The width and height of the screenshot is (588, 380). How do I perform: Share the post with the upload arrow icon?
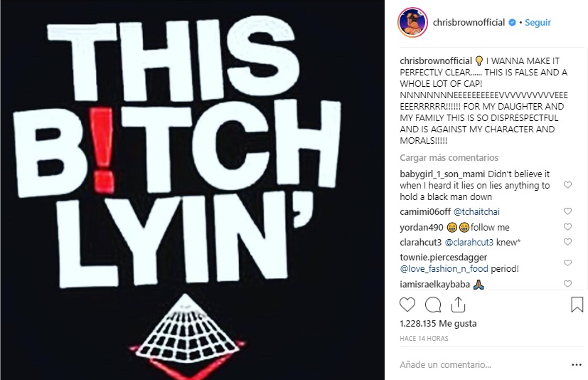point(458,305)
